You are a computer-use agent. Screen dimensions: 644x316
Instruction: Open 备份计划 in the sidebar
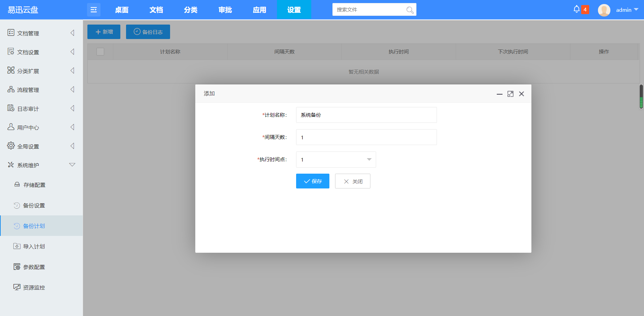[x=41, y=226]
